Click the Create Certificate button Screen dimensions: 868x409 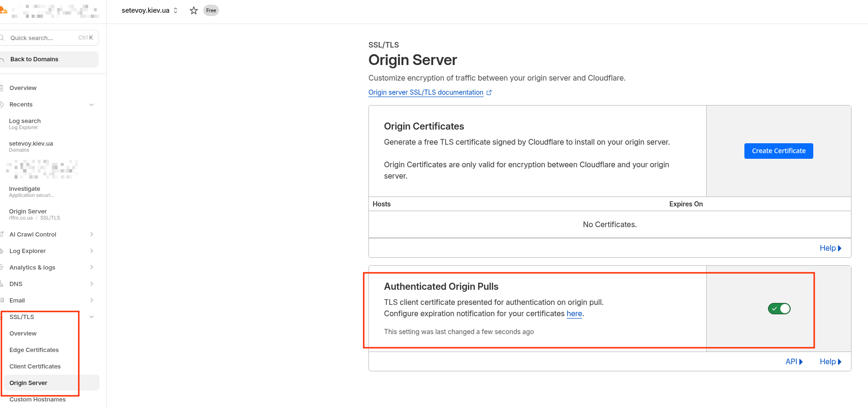click(x=778, y=151)
